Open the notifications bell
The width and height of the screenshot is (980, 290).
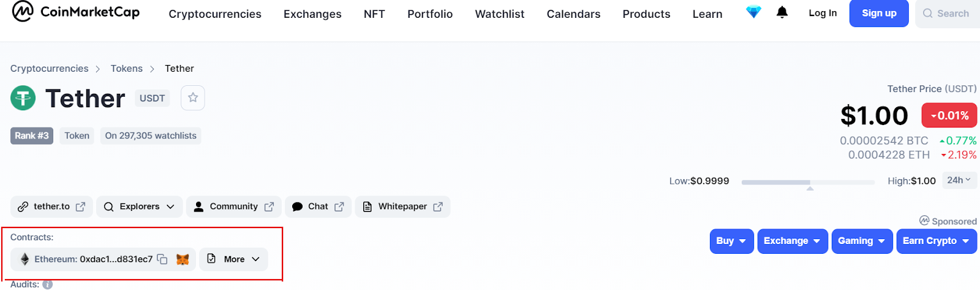click(782, 12)
